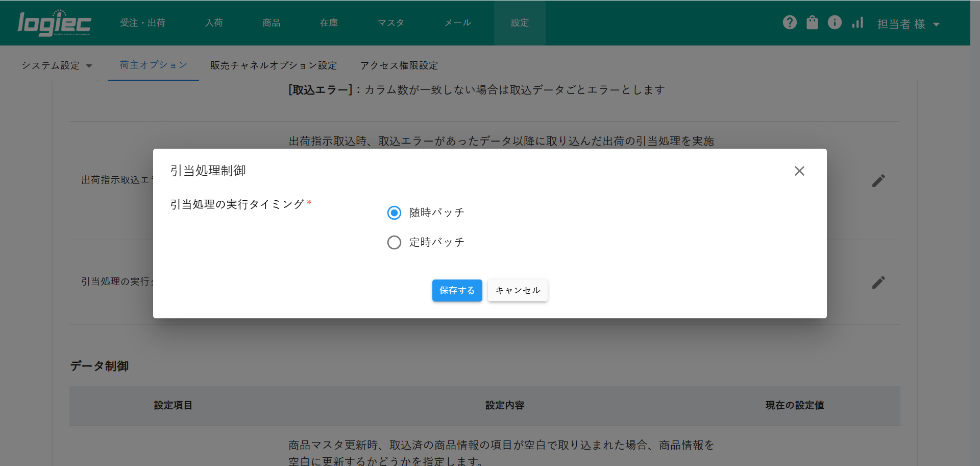Go to the アクセス権限設定 tab

pyautogui.click(x=399, y=65)
